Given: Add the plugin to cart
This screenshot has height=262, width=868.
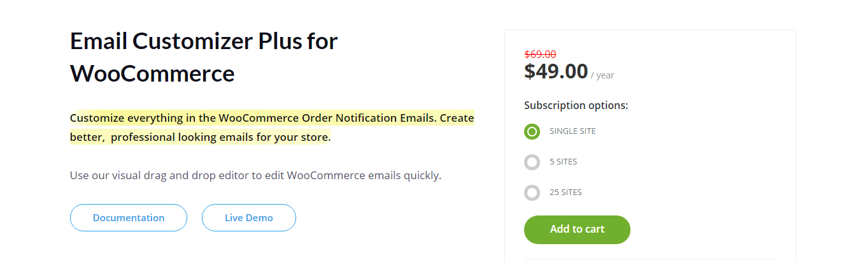Looking at the screenshot, I should pos(577,229).
